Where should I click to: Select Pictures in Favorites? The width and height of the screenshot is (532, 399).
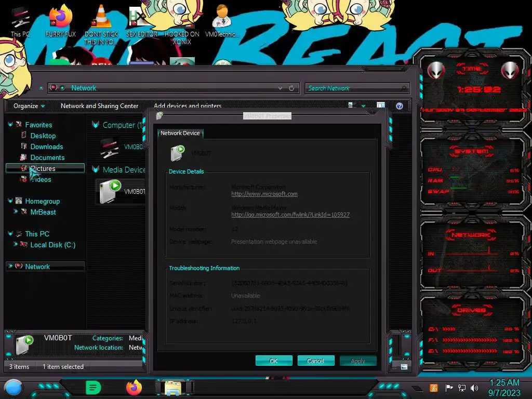tap(45, 168)
